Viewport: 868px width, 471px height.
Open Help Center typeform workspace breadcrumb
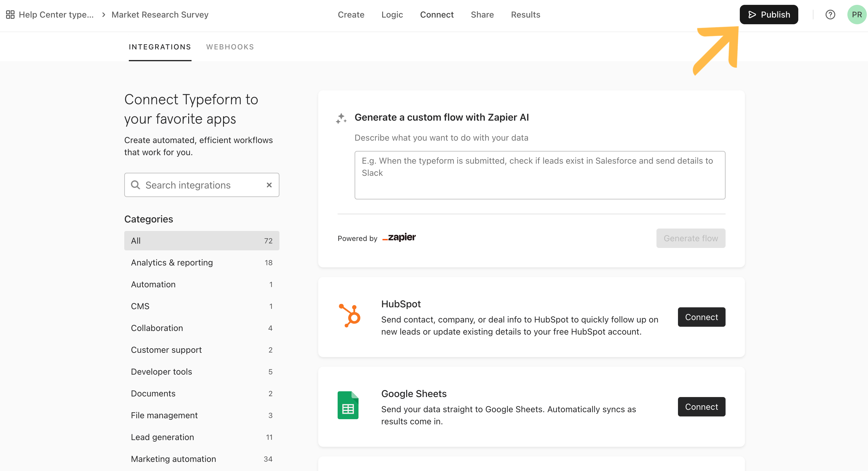pyautogui.click(x=56, y=15)
